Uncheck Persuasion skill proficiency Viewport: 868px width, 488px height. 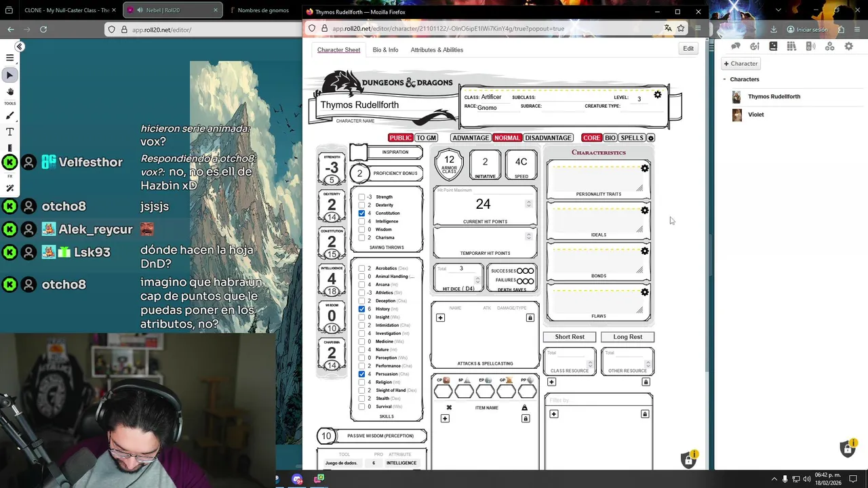pyautogui.click(x=361, y=374)
